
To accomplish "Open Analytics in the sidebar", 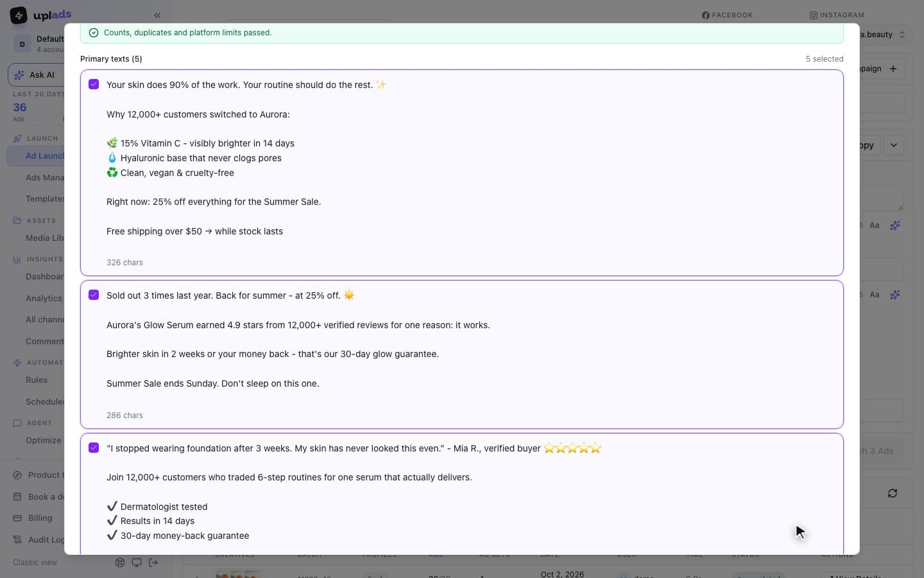I will pyautogui.click(x=44, y=299).
